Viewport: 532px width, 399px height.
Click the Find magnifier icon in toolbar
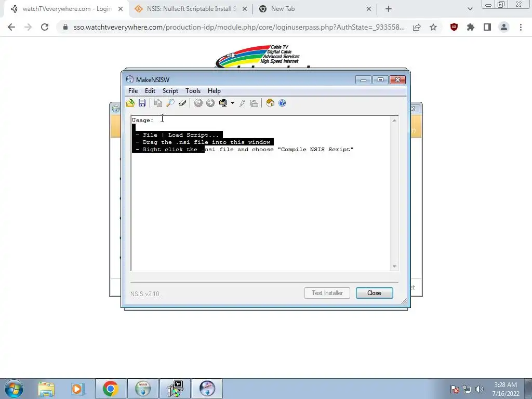(170, 103)
